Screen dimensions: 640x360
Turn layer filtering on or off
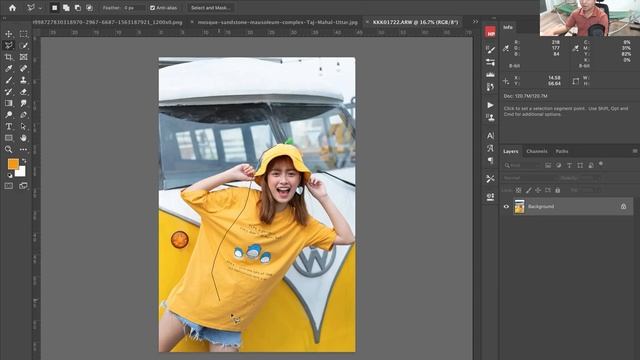tap(601, 164)
